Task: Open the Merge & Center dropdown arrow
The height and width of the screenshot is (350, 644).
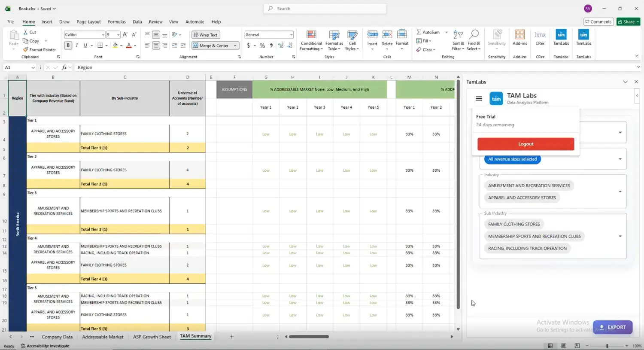Action: click(x=235, y=46)
